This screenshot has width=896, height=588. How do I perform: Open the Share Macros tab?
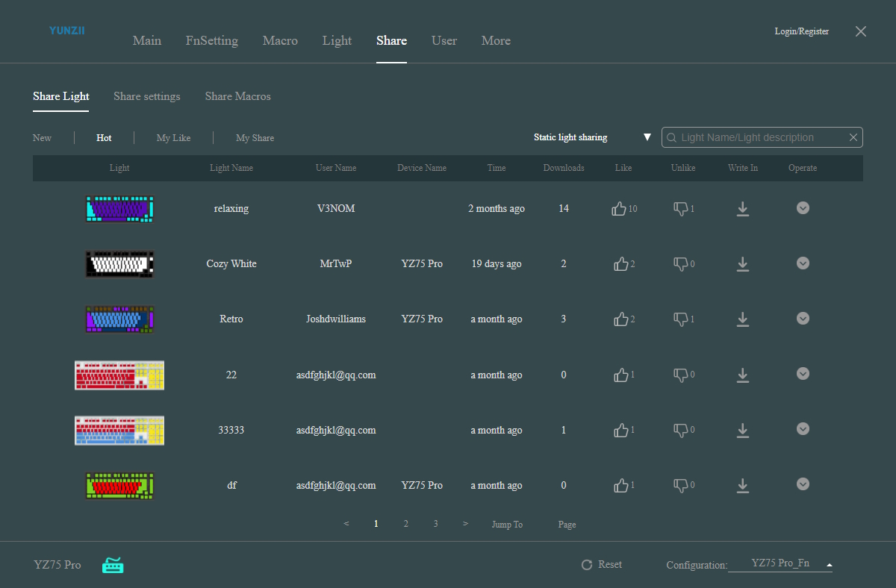tap(237, 96)
